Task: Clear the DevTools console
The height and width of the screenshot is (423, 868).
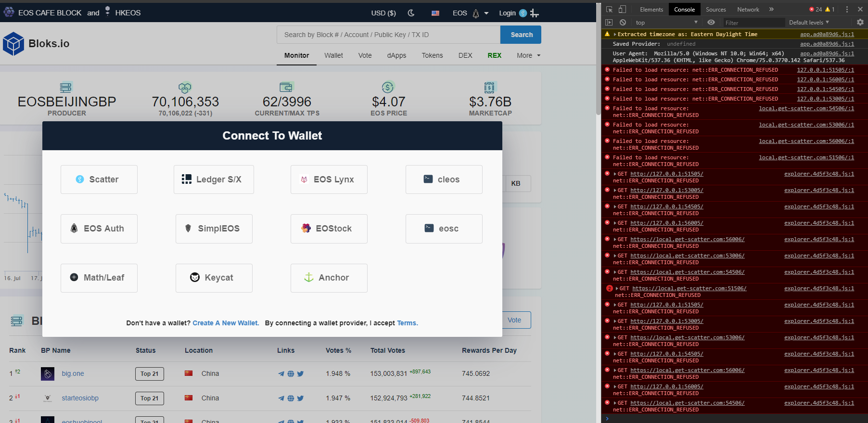Action: tap(623, 23)
